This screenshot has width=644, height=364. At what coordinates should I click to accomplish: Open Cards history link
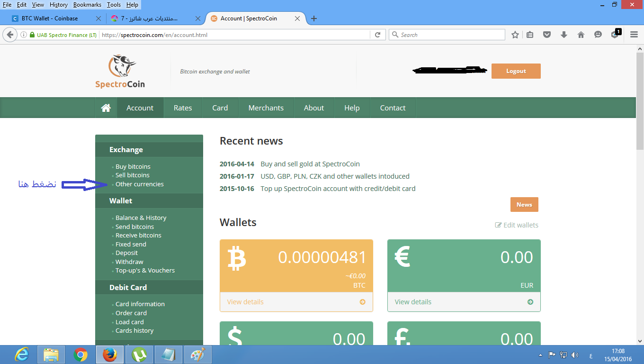coord(134,331)
